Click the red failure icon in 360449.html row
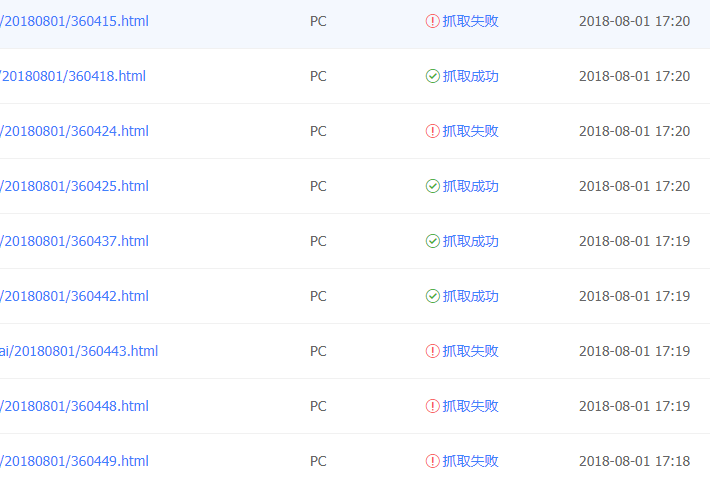Screen dimensions: 710x478 click(432, 461)
